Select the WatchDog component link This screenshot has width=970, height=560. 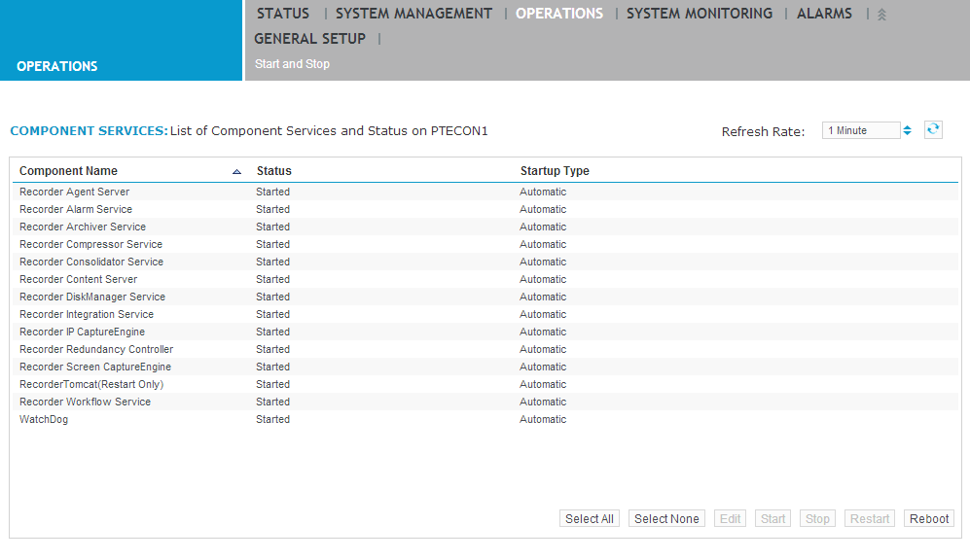coord(44,419)
